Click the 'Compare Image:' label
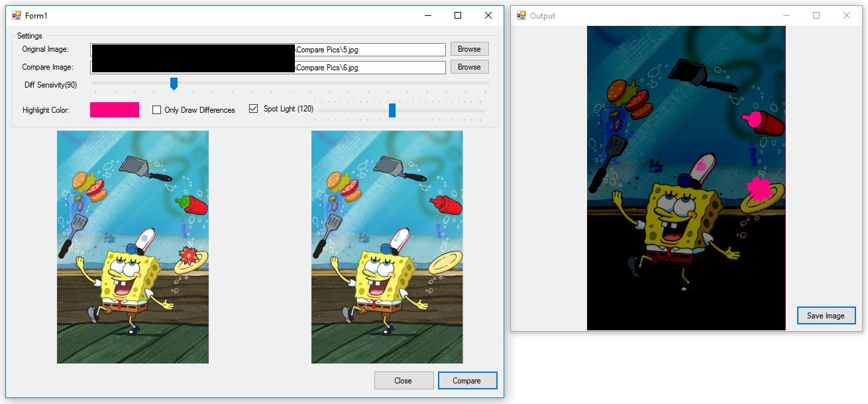This screenshot has height=404, width=868. pos(47,67)
